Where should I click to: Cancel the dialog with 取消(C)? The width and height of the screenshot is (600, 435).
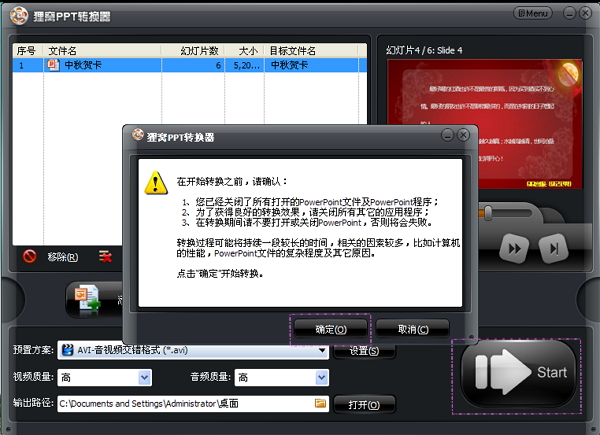click(412, 329)
